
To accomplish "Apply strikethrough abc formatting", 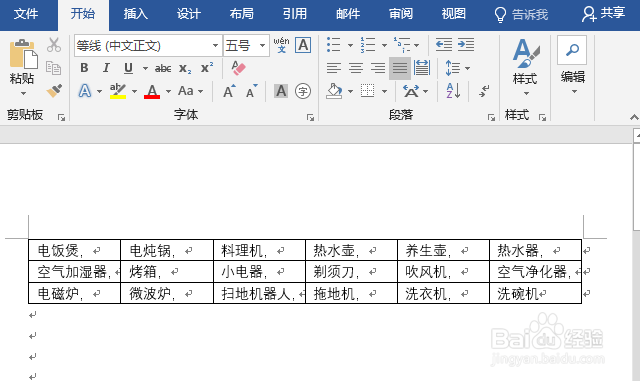I will tap(163, 69).
